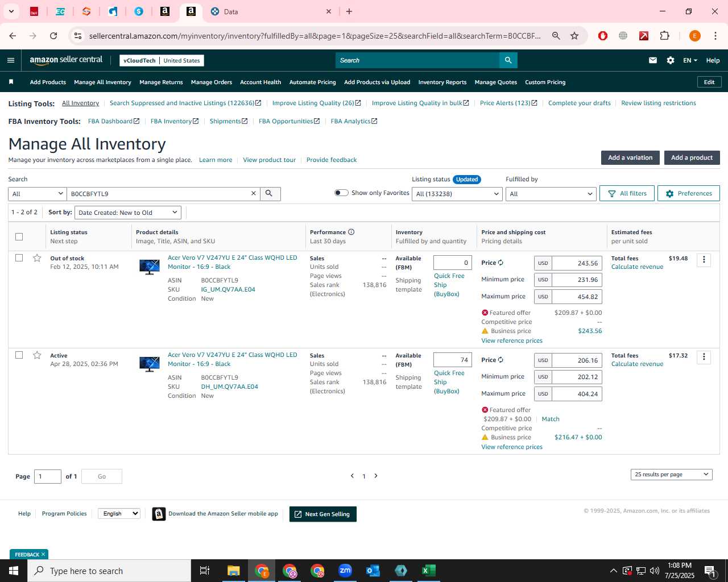Reload the page in the browser
The height and width of the screenshot is (582, 728).
tap(53, 36)
